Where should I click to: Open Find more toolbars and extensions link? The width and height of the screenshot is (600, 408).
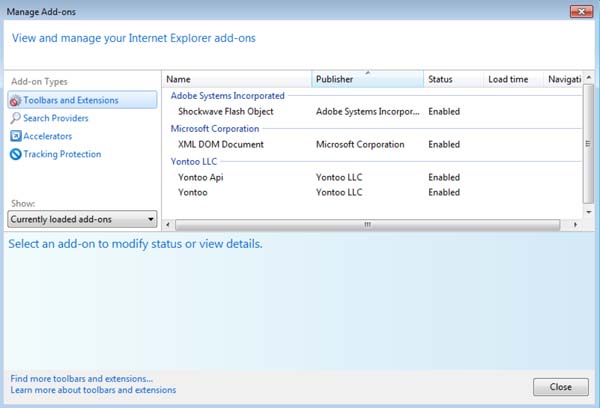click(x=81, y=379)
